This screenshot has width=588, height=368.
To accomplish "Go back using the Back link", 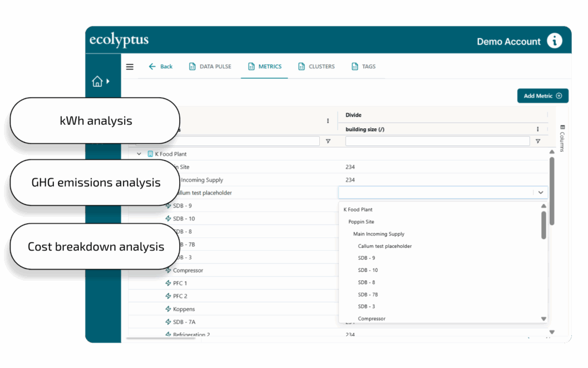I will coord(161,67).
